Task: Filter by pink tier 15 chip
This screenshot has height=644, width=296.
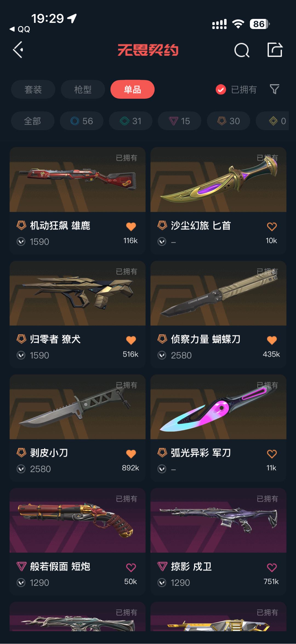Action: coord(180,121)
